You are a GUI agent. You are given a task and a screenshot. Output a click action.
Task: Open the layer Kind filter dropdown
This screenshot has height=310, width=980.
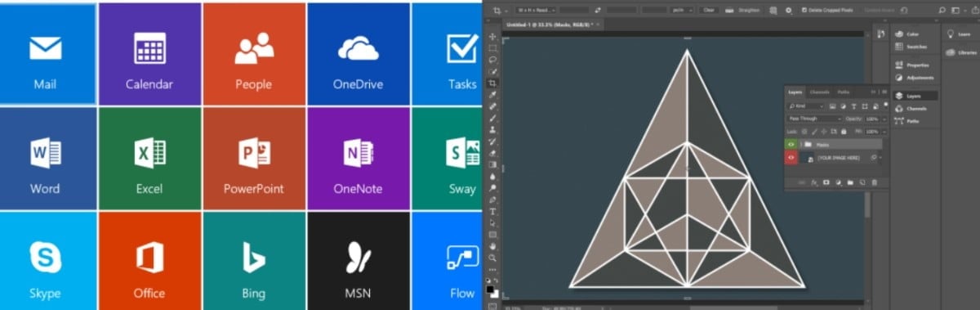point(806,106)
